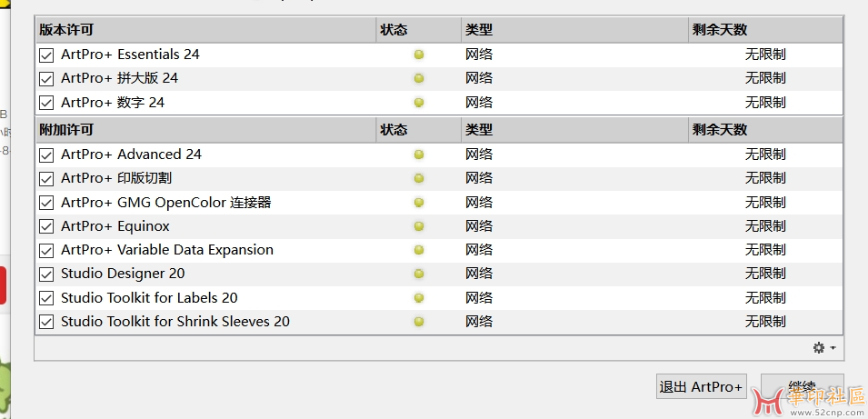Toggle ArtPro+ 印版切割 checkbox
This screenshot has height=419, width=868.
[x=46, y=179]
